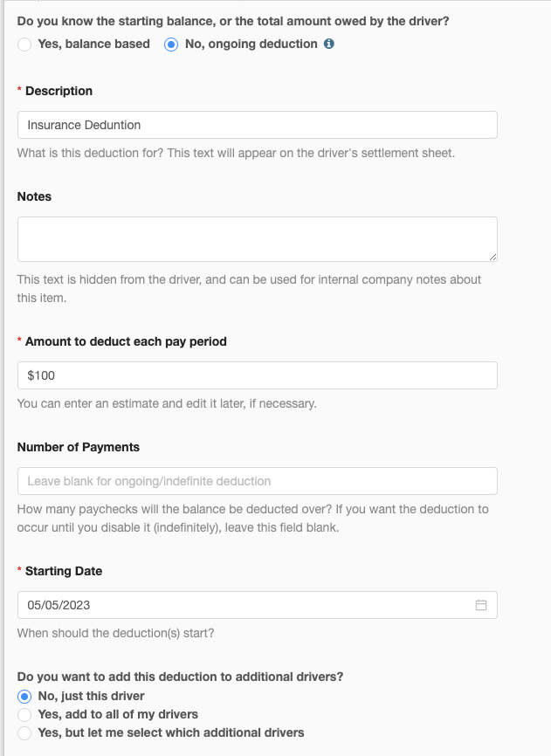Screen dimensions: 551x756
Task: Click the Description field with 'Insurance Deduntion'
Action: (258, 125)
